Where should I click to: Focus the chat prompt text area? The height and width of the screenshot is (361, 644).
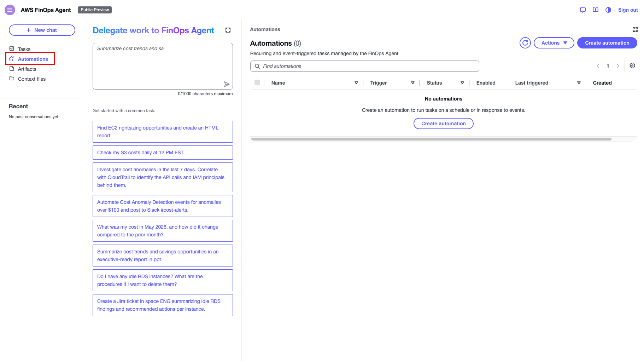[x=163, y=66]
